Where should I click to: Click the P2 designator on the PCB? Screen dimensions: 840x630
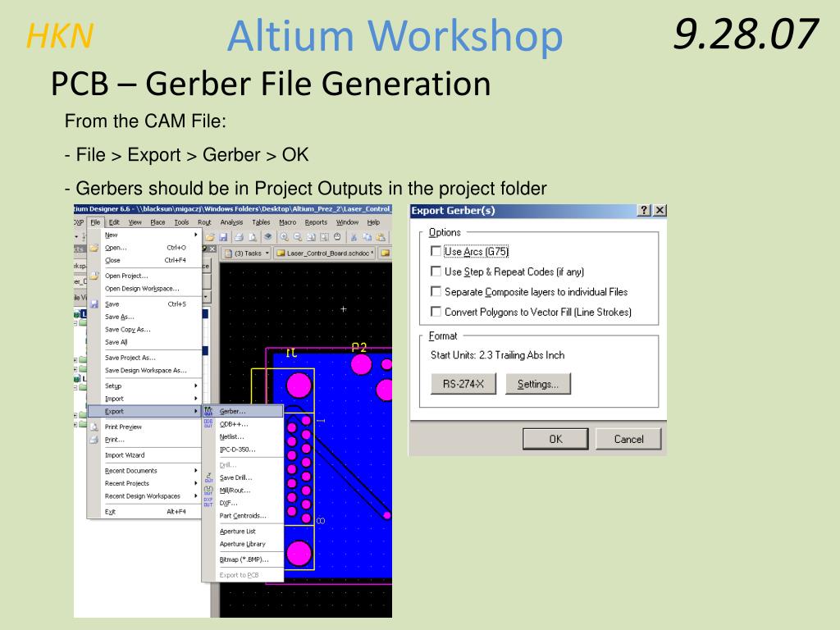point(359,347)
